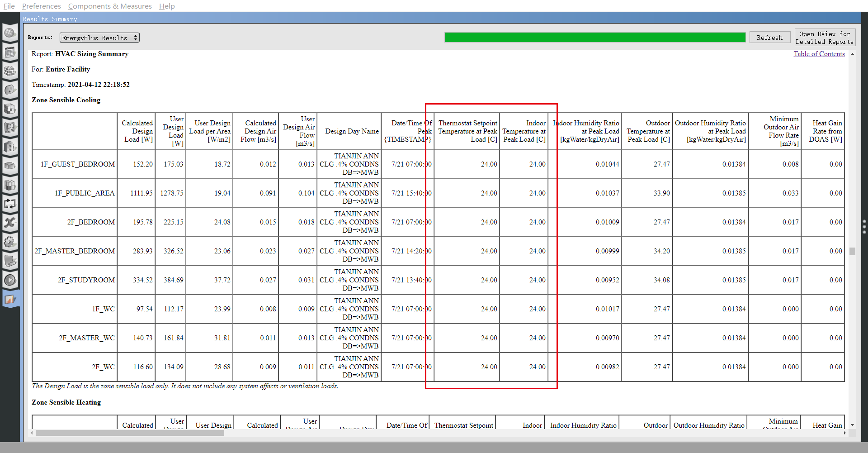This screenshot has width=868, height=453.
Task: Open the Schedules tab calendar icon
Action: pyautogui.click(x=10, y=52)
